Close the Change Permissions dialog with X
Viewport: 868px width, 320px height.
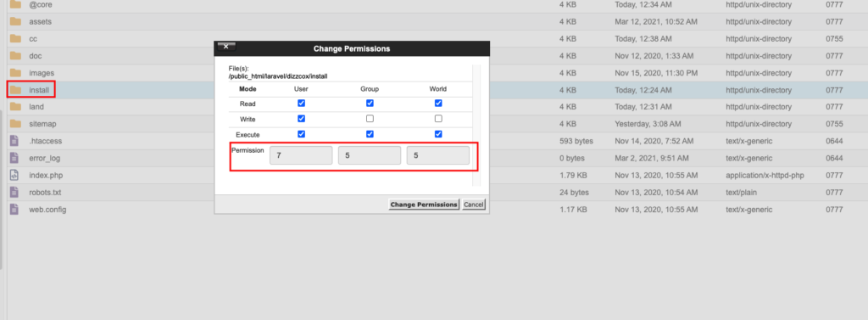[x=227, y=47]
